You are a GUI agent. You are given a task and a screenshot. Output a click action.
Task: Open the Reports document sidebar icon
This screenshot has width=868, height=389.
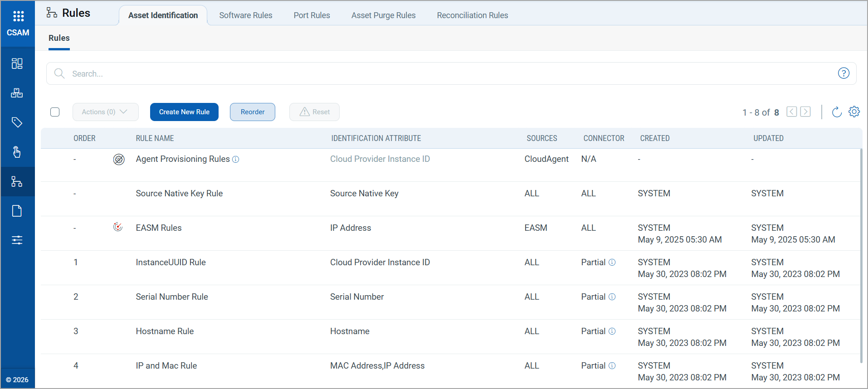click(x=17, y=211)
